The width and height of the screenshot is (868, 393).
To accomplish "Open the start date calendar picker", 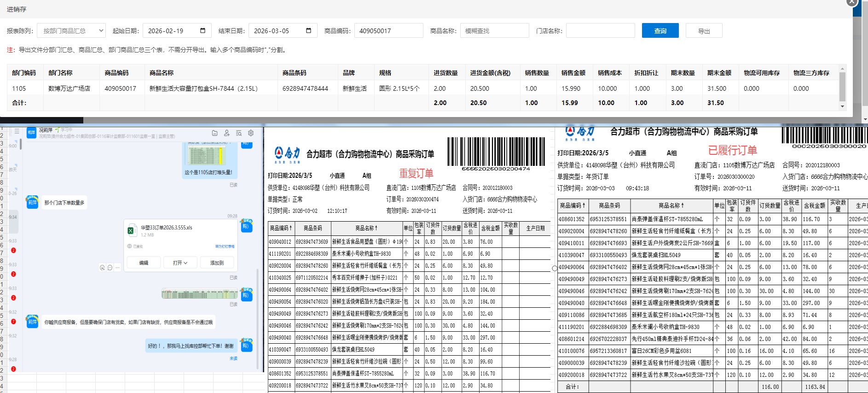I will pos(203,31).
